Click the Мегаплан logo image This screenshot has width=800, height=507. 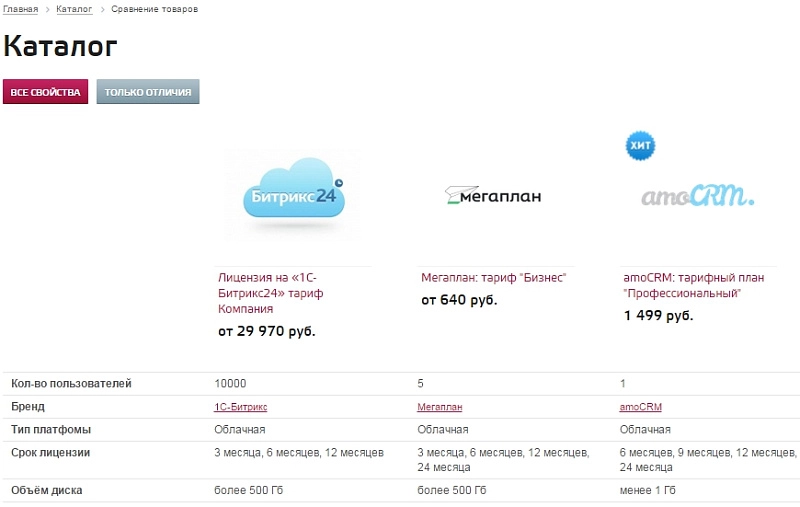point(493,196)
